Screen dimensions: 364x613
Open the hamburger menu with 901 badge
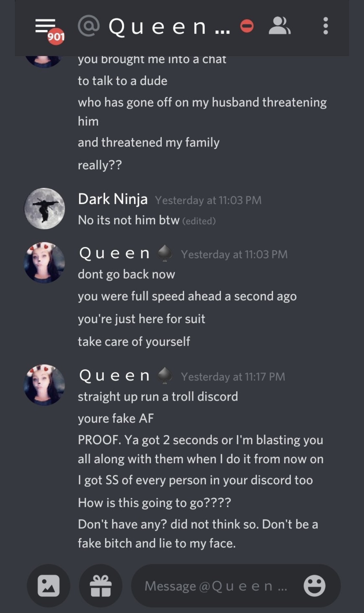coord(46,27)
